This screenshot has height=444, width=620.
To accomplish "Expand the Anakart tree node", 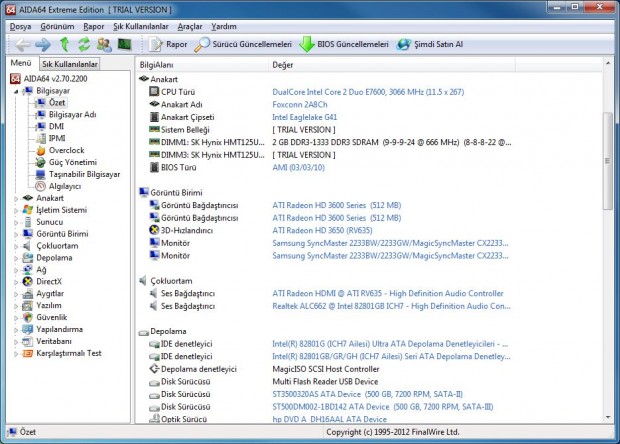I will pos(16,198).
